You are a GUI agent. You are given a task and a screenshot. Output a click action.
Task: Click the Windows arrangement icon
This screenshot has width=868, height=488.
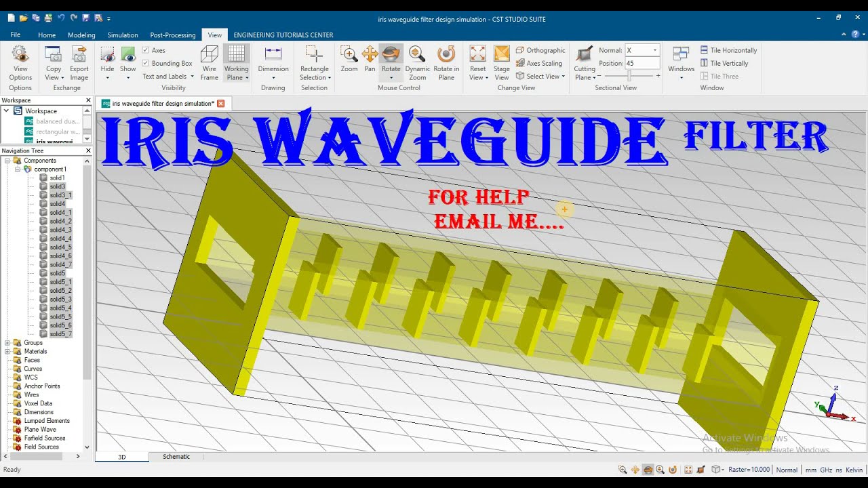(x=682, y=54)
